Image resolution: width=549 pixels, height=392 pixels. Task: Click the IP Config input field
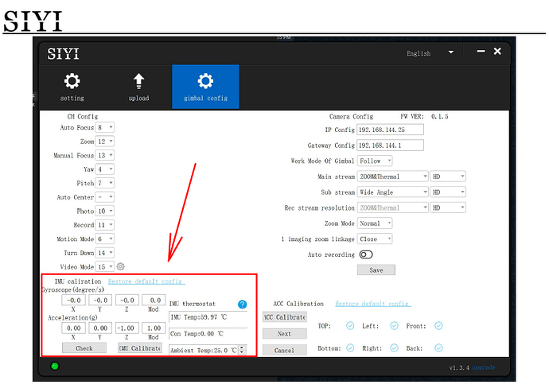tap(390, 130)
